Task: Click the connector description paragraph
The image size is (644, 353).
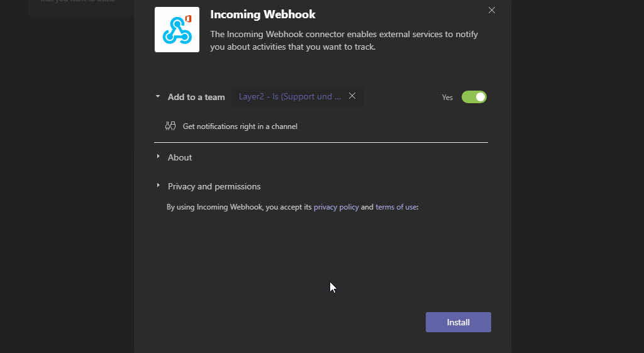Action: pyautogui.click(x=344, y=40)
